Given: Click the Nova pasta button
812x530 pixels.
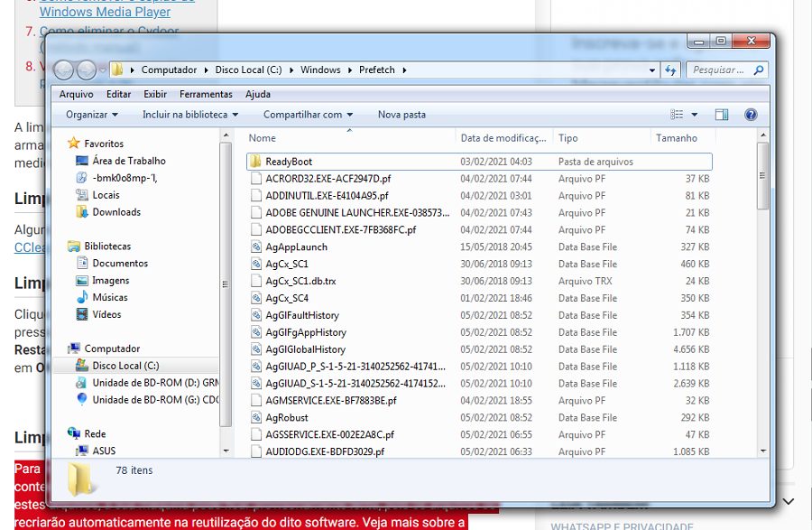Looking at the screenshot, I should click(x=401, y=115).
